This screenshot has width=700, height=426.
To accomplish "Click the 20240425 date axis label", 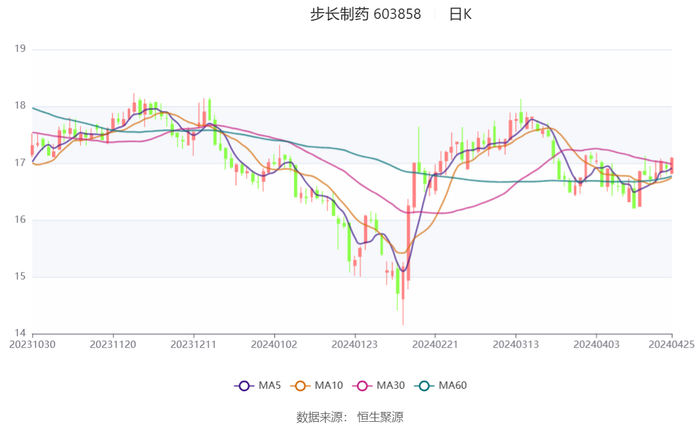I will click(671, 343).
